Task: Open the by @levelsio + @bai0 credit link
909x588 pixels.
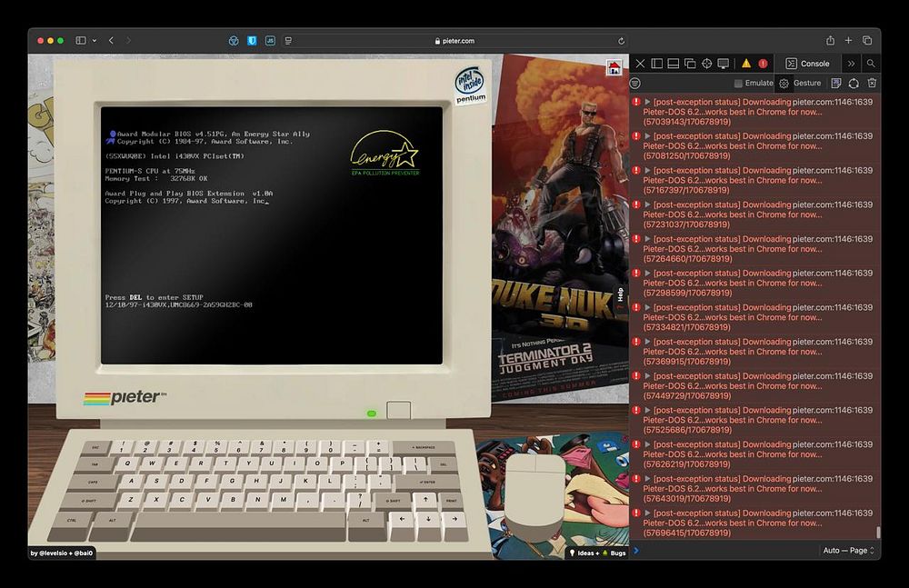Action: [62, 553]
